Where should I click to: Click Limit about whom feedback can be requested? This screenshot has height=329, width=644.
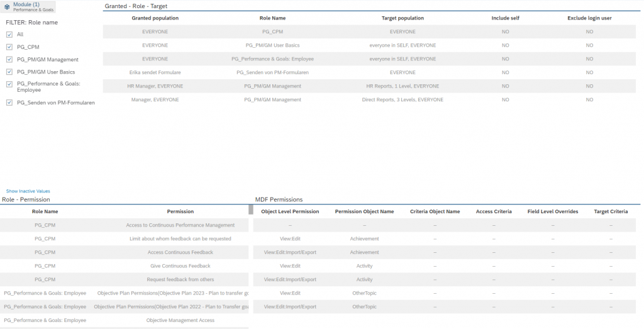(180, 238)
